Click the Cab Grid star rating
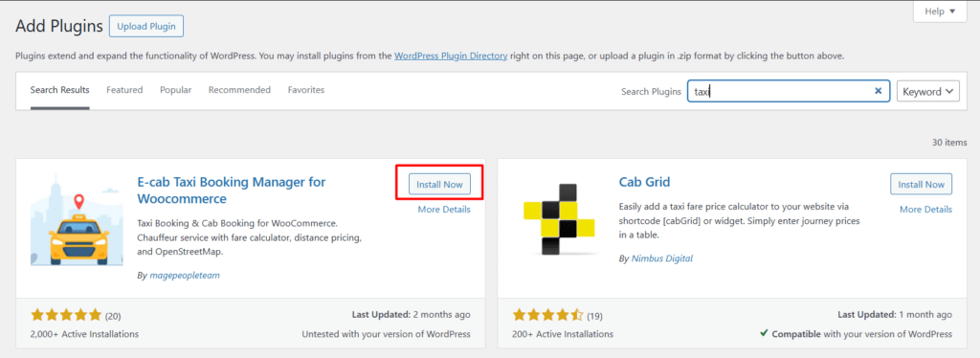Viewport: 980px width, 358px height. pyautogui.click(x=548, y=315)
